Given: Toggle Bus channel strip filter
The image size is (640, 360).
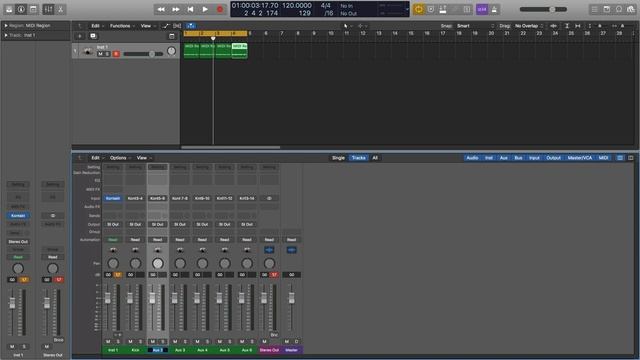Looking at the screenshot, I should [x=518, y=158].
